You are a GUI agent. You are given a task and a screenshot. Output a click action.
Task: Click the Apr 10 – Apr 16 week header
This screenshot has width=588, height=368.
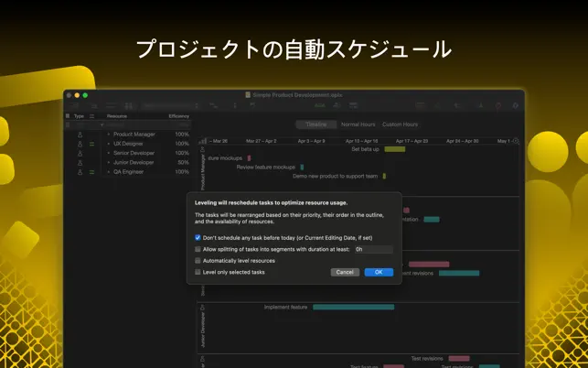tap(362, 141)
